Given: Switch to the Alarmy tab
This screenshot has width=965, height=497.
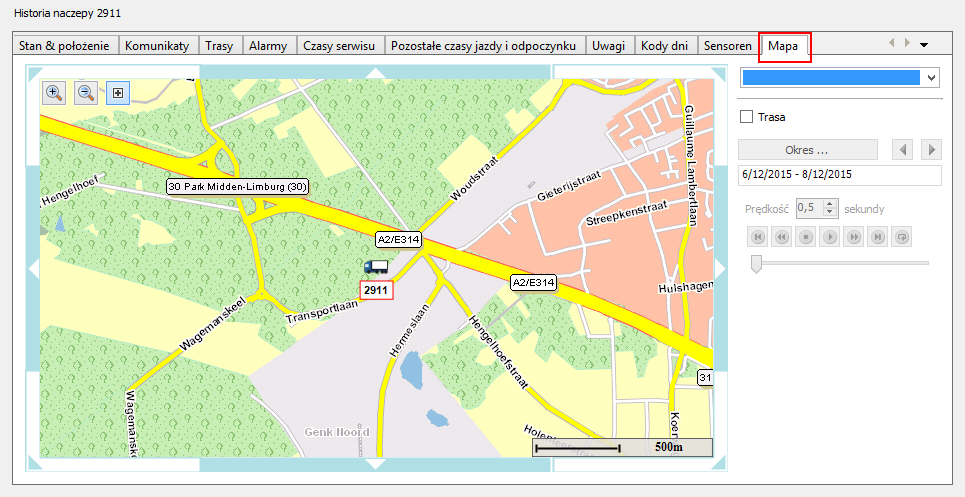Looking at the screenshot, I should (x=268, y=46).
